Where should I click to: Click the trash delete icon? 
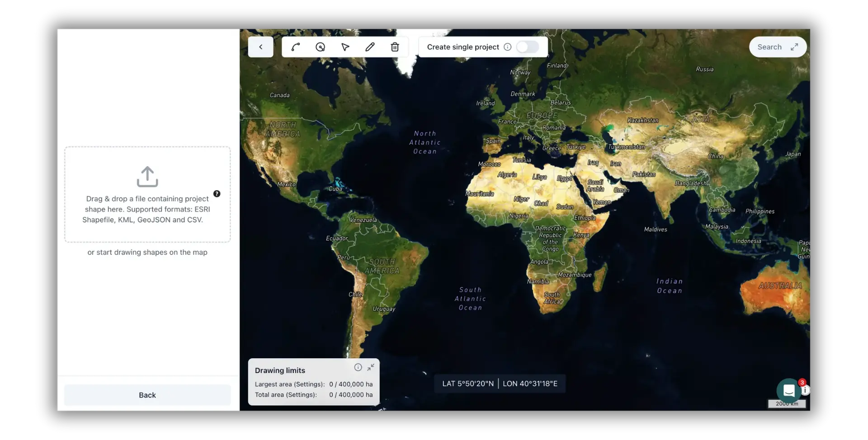pyautogui.click(x=395, y=47)
